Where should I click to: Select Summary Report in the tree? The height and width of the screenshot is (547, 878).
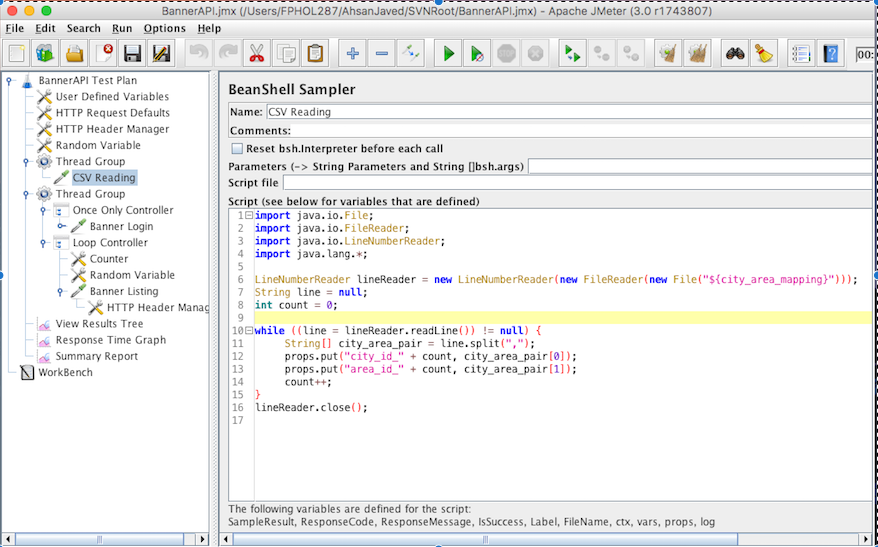coord(96,356)
